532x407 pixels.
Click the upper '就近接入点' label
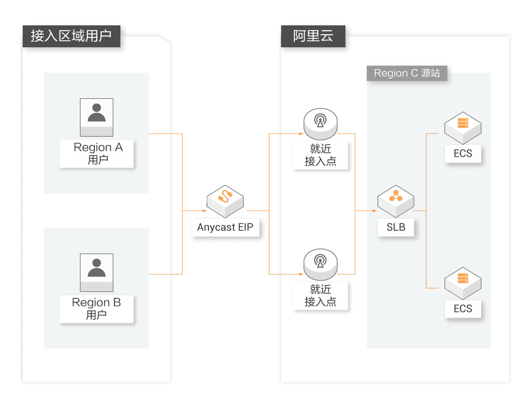click(x=320, y=155)
